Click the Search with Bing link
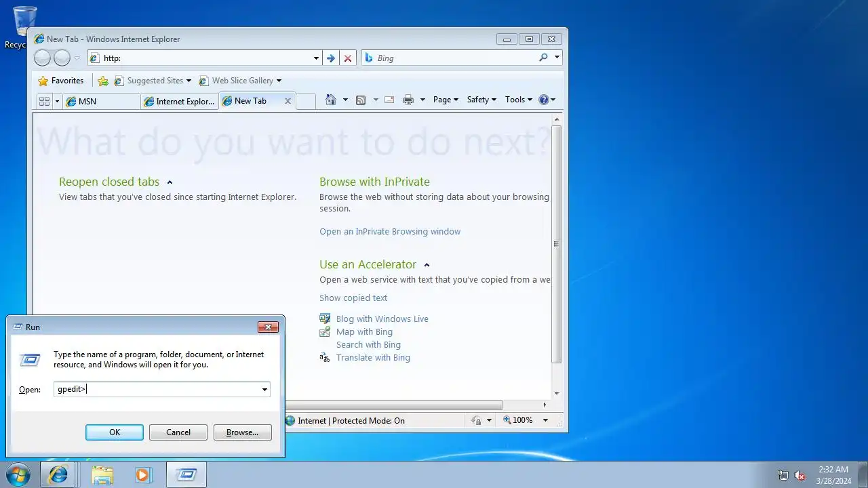Viewport: 868px width, 488px height. pyautogui.click(x=368, y=345)
